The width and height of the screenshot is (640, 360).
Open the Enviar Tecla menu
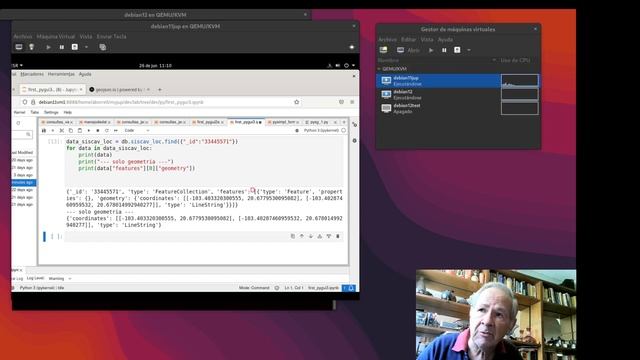pyautogui.click(x=111, y=36)
